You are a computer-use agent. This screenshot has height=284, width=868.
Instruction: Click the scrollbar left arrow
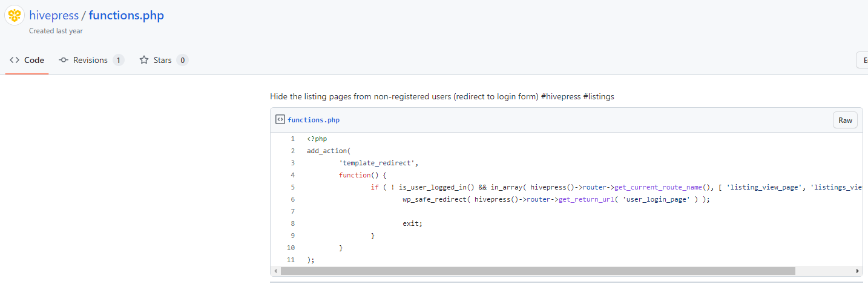tap(275, 271)
